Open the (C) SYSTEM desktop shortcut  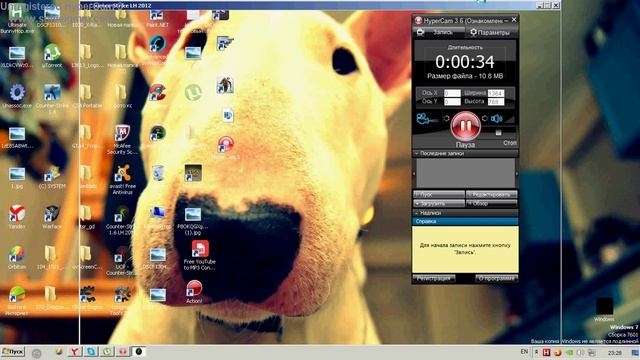click(52, 178)
